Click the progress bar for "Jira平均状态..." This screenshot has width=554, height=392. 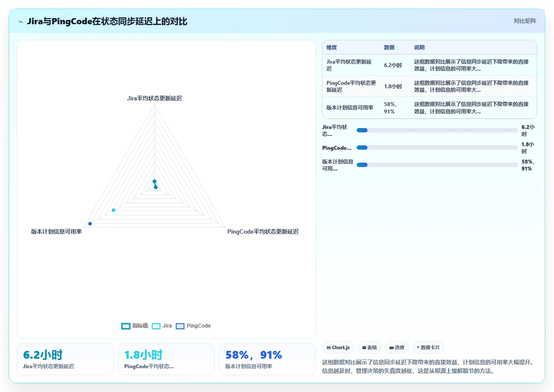click(x=437, y=130)
